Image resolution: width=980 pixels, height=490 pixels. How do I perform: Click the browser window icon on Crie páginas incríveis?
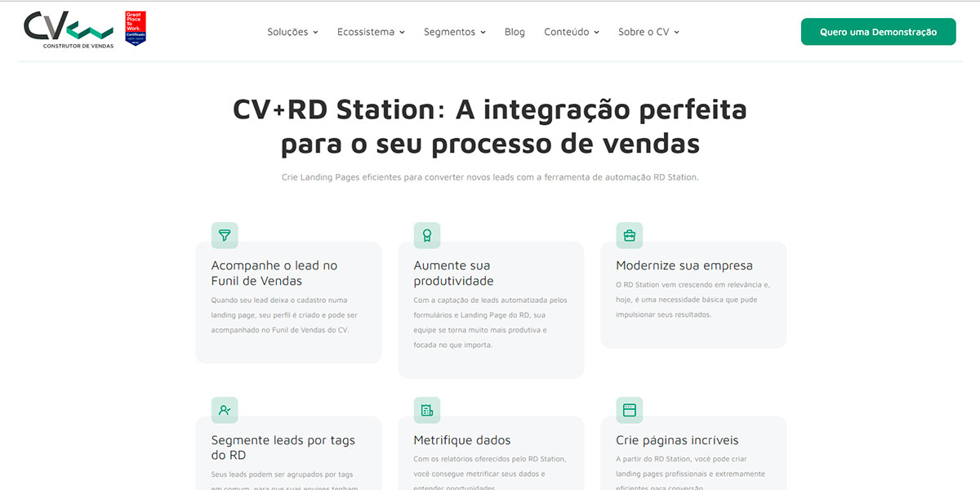pos(629,409)
